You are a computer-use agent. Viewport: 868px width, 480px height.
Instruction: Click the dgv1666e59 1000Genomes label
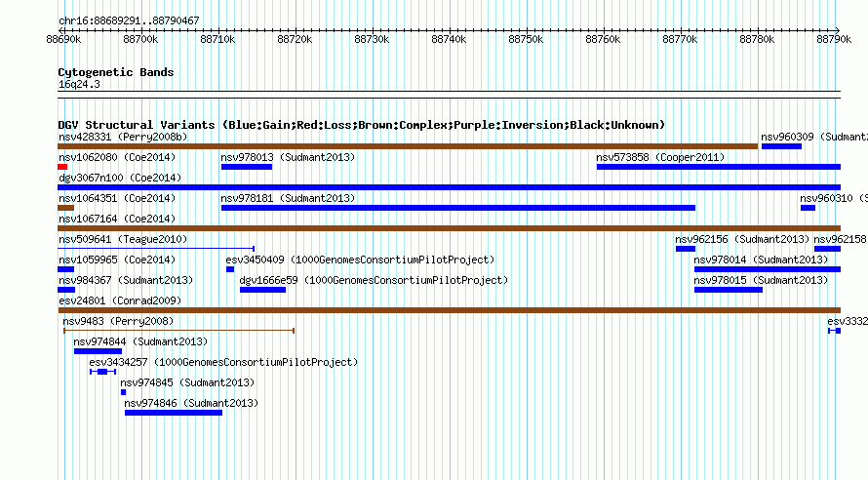click(x=374, y=280)
